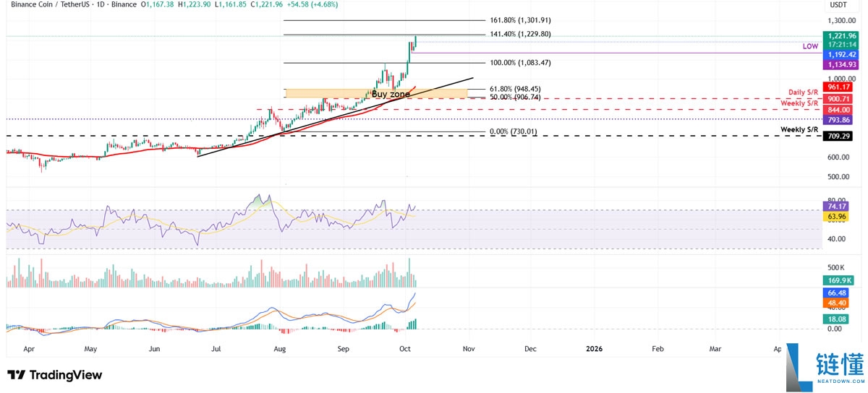This screenshot has height=393, width=868.
Task: Select the 0.00% (730.01) Fibonacci label
Action: pos(515,132)
